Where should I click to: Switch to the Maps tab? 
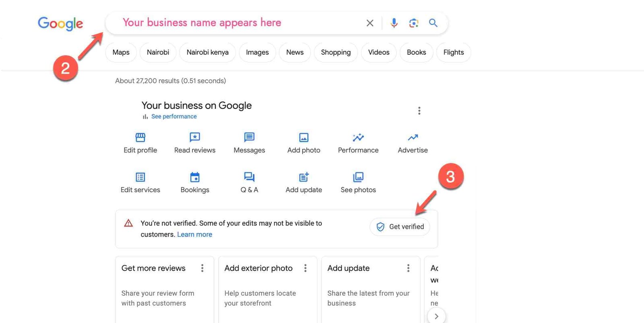(121, 52)
